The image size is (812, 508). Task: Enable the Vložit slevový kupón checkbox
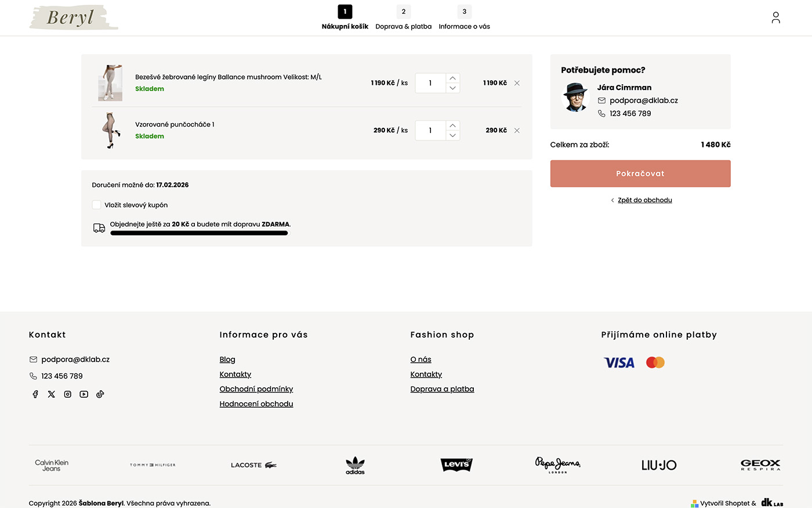pos(97,205)
